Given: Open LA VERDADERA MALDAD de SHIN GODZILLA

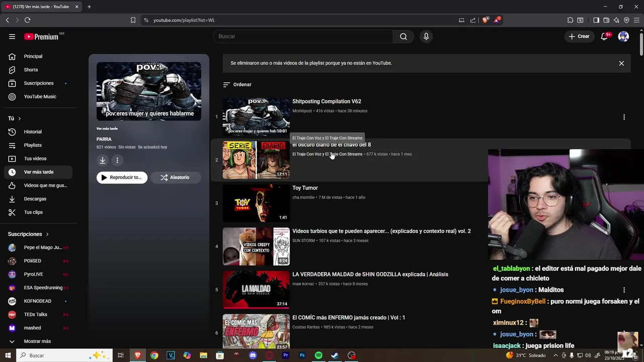Looking at the screenshot, I should 370,275.
